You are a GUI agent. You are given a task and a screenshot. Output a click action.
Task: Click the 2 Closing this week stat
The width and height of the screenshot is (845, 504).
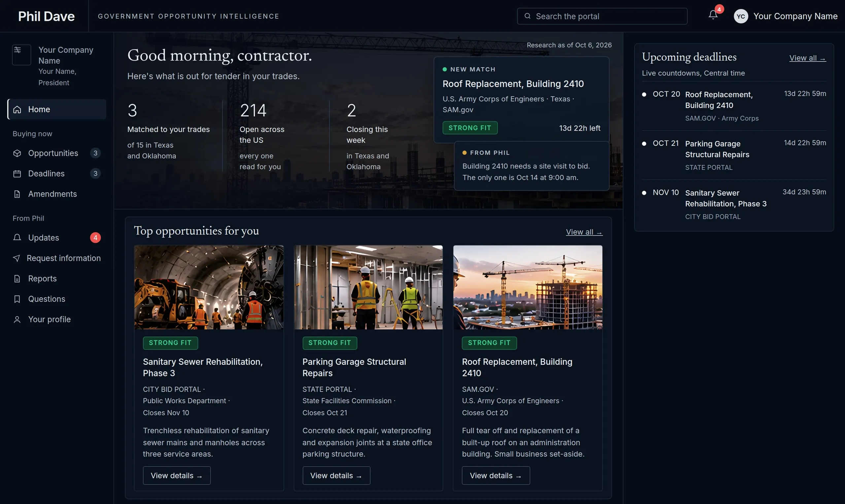(368, 136)
